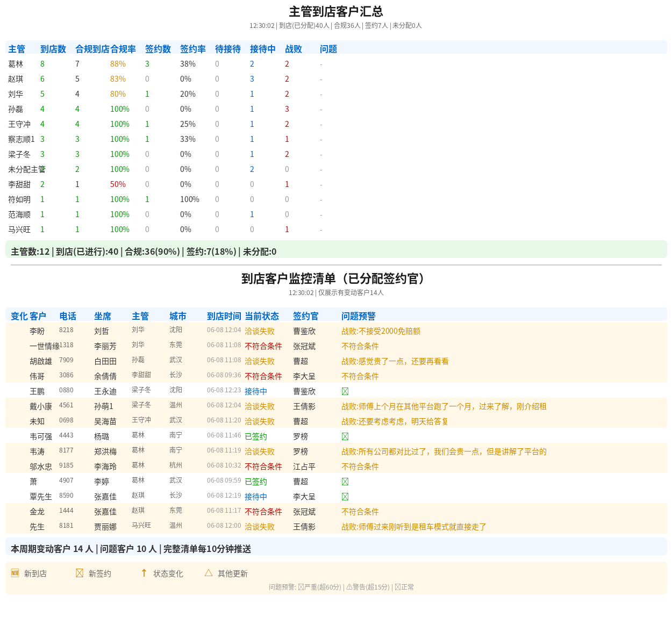Click agent name 贾丽娜
This screenshot has width=672, height=617.
point(105,527)
